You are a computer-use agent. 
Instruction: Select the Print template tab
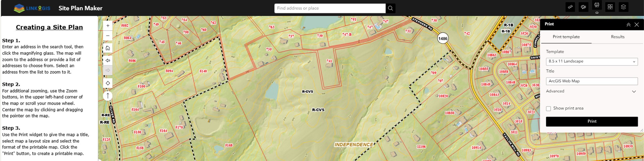click(566, 37)
